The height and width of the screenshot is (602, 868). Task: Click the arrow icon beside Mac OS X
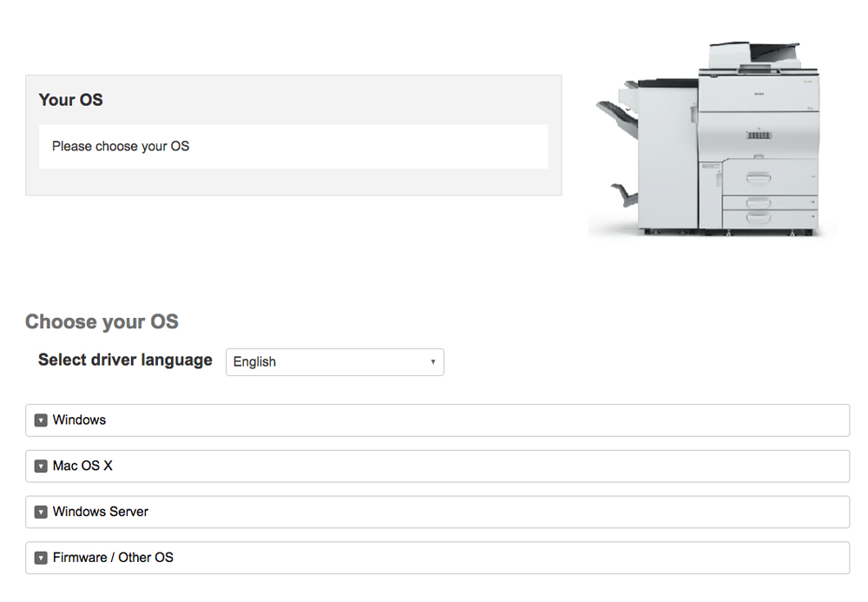point(41,466)
